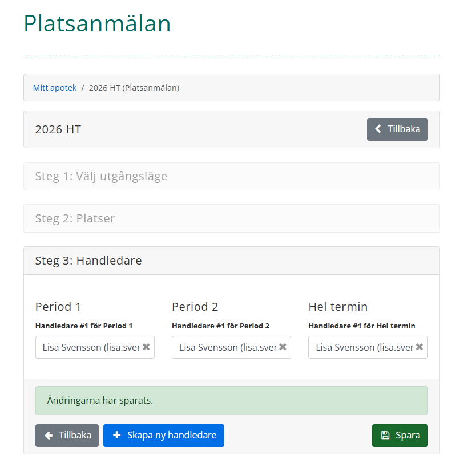Clear Lisa Svensson from Period 1 handledare
Image resolution: width=476 pixels, height=463 pixels.
pyautogui.click(x=146, y=347)
